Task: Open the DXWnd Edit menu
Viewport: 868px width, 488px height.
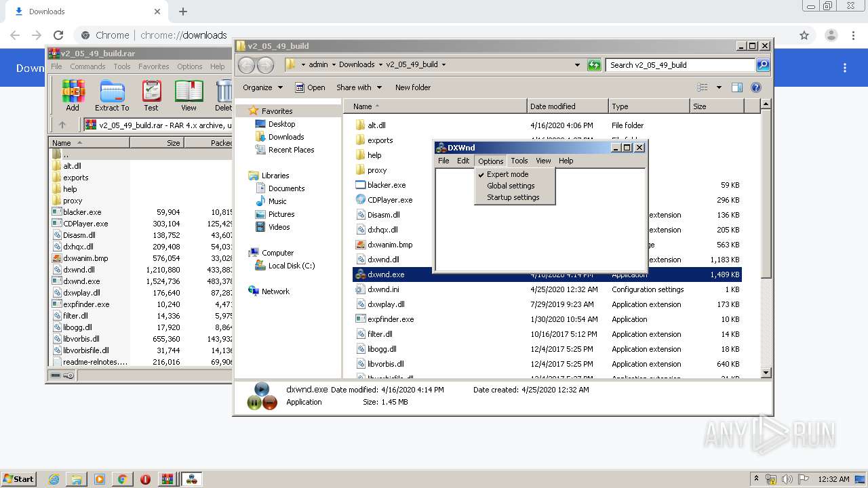Action: 463,161
